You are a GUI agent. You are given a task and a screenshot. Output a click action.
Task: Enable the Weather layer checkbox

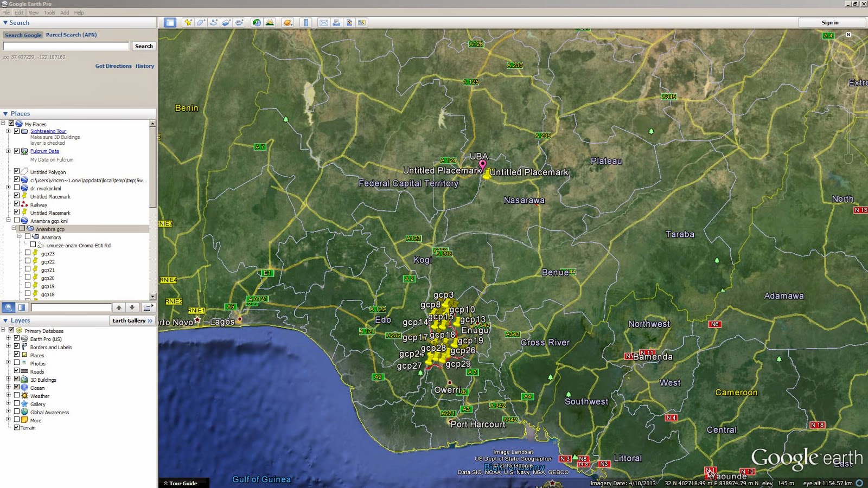[x=17, y=395]
